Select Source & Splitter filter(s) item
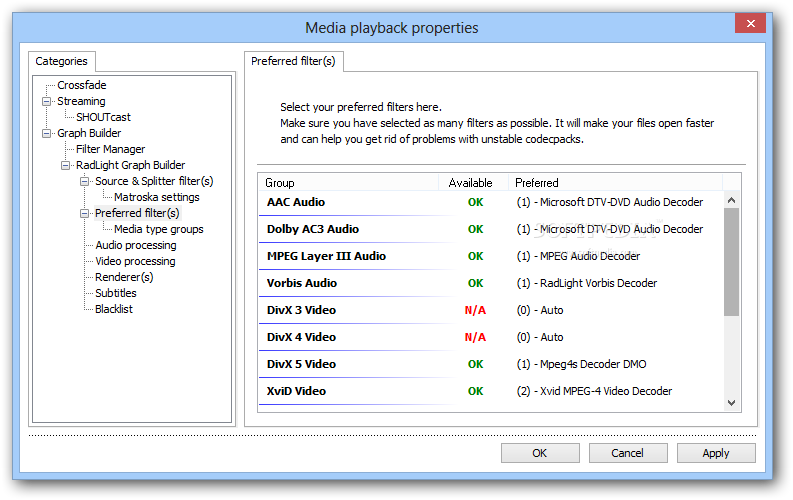Viewport: 793px width, 500px height. [154, 181]
